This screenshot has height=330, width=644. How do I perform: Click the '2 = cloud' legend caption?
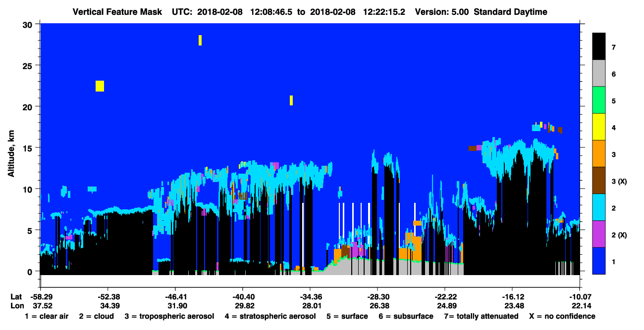[x=97, y=316]
